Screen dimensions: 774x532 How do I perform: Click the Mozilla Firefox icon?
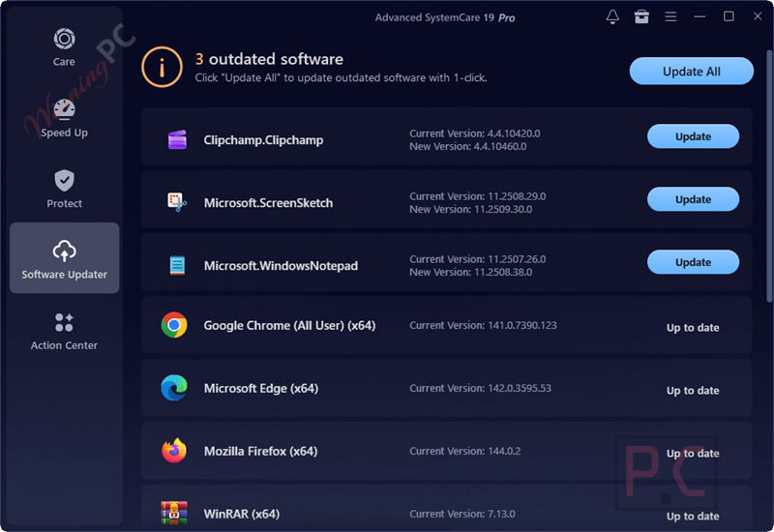click(174, 450)
